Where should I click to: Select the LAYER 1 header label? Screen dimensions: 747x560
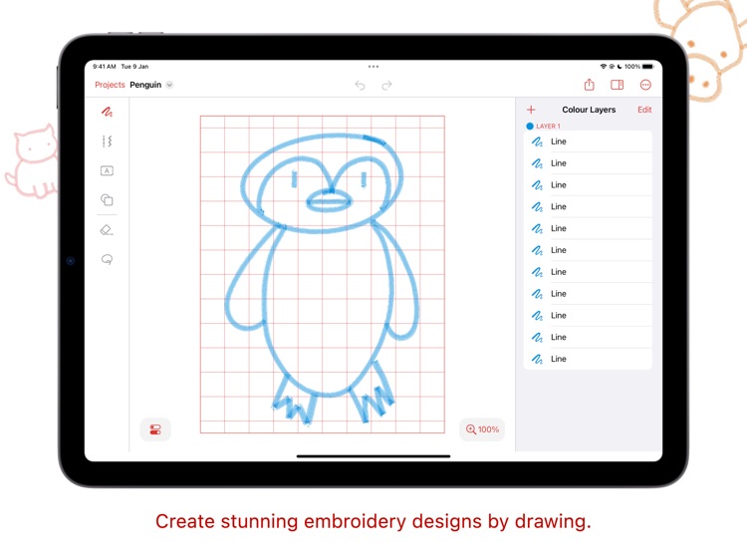coord(548,127)
